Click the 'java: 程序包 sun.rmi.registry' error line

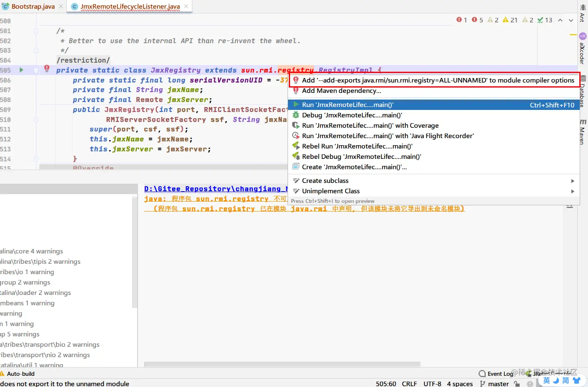[x=215, y=199]
